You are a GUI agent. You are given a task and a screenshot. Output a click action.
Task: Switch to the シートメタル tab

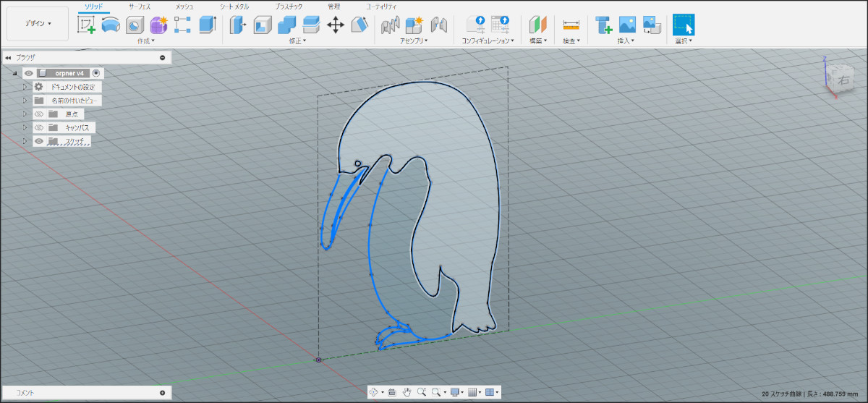(x=234, y=7)
